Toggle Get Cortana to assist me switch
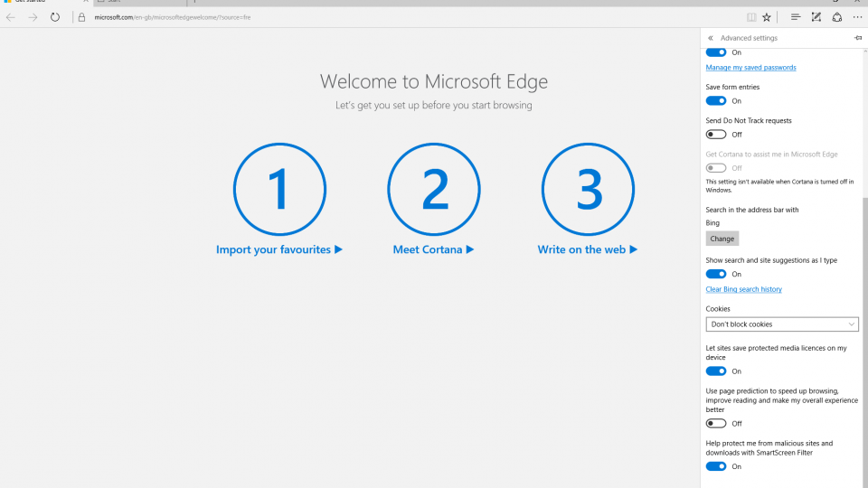Screen dimensions: 868x488 click(x=716, y=168)
